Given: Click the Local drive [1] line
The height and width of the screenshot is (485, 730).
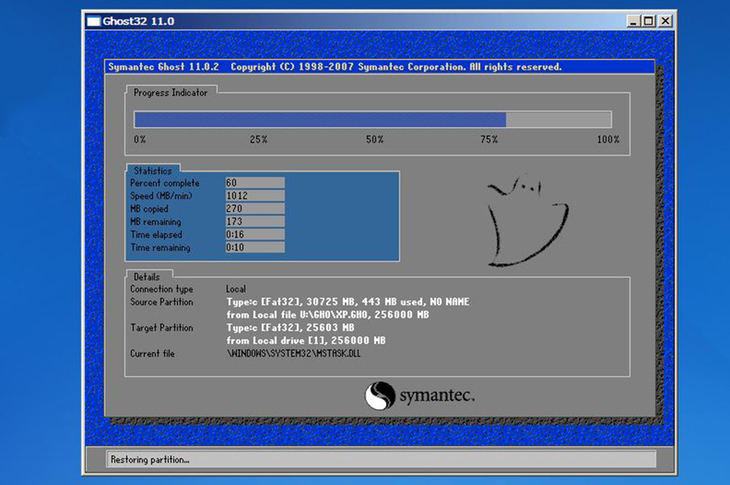Looking at the screenshot, I should coord(306,341).
